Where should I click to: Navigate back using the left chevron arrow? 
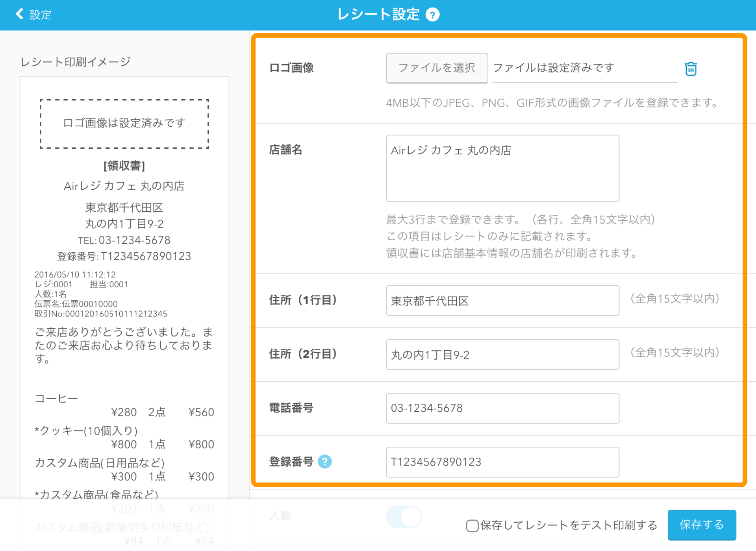(18, 14)
